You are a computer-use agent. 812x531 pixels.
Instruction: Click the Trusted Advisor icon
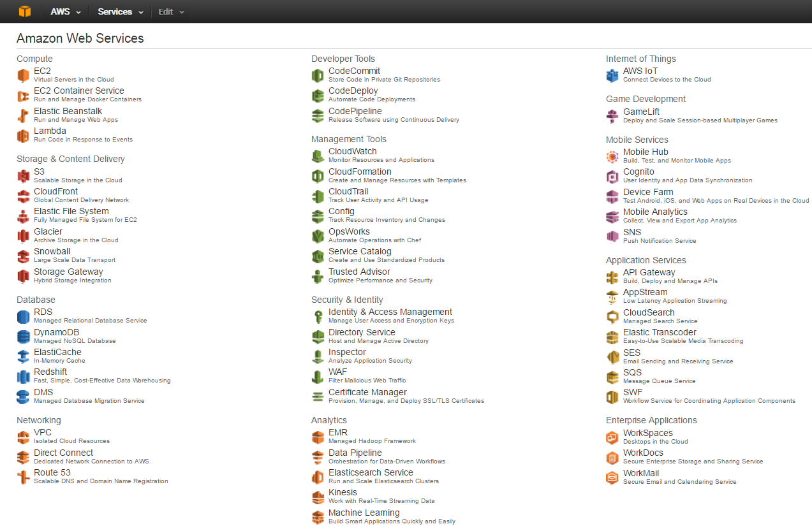[318, 276]
